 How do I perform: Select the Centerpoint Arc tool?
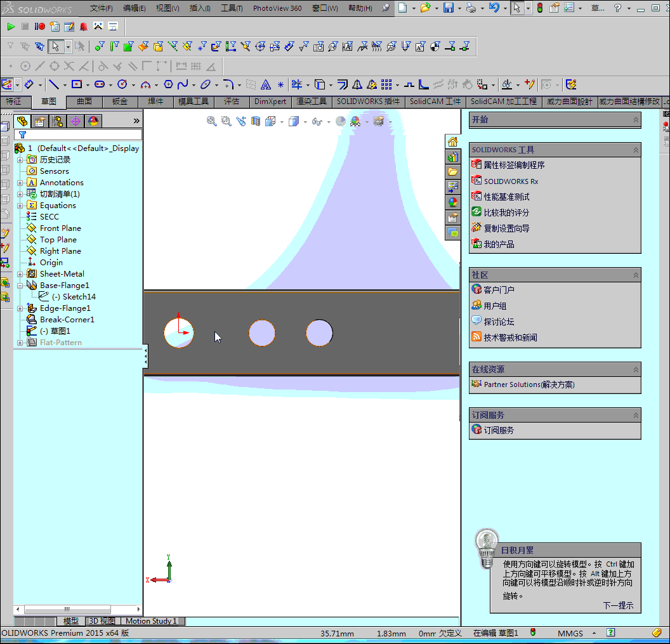[145, 84]
